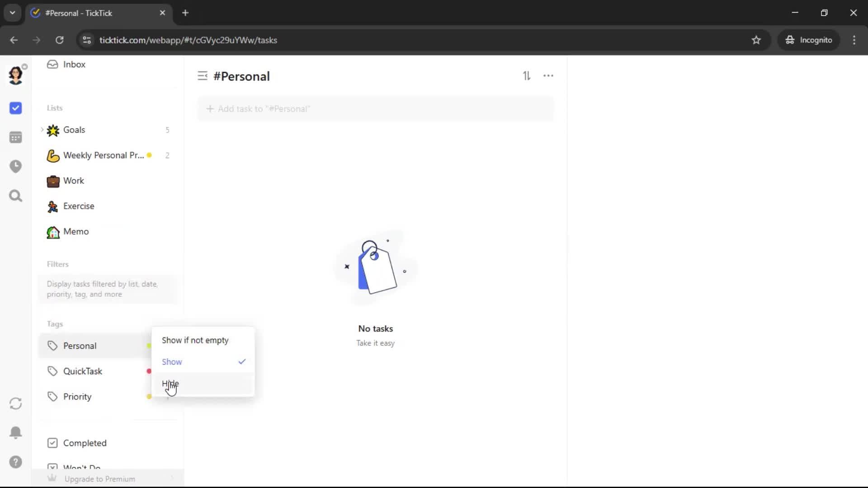Screen dimensions: 868x488
Task: Open the QuickTask tag
Action: 83,371
